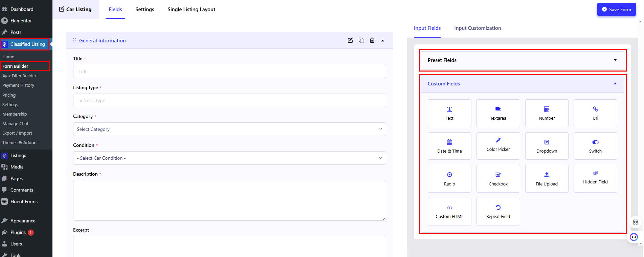Open Ajax Filter Builder

[x=19, y=76]
